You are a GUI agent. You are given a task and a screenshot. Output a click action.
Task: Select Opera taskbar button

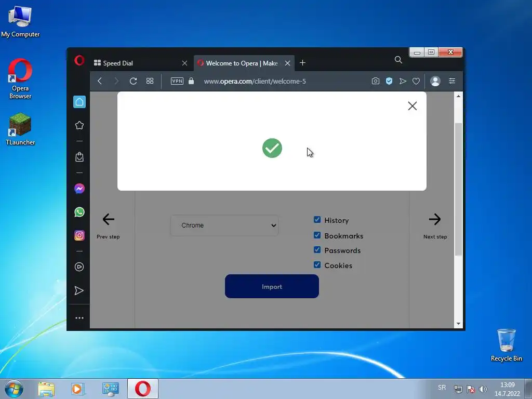click(x=143, y=389)
